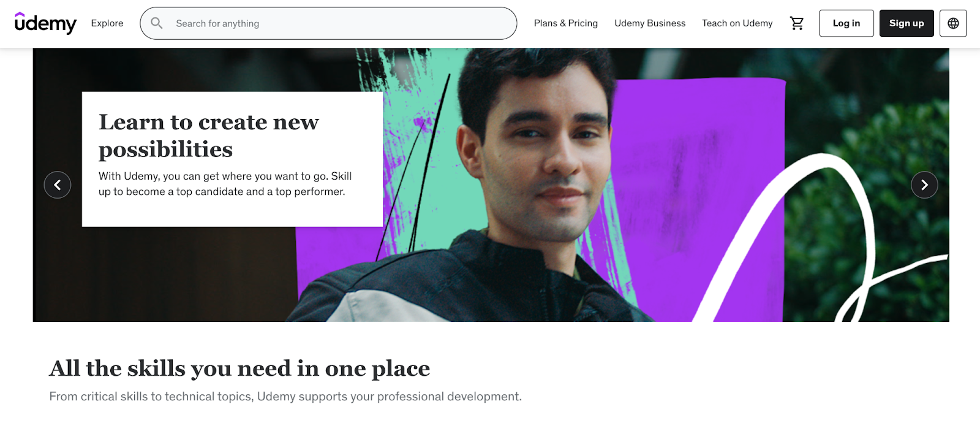Advance carousel with right arrow
This screenshot has height=423, width=980.
(924, 185)
